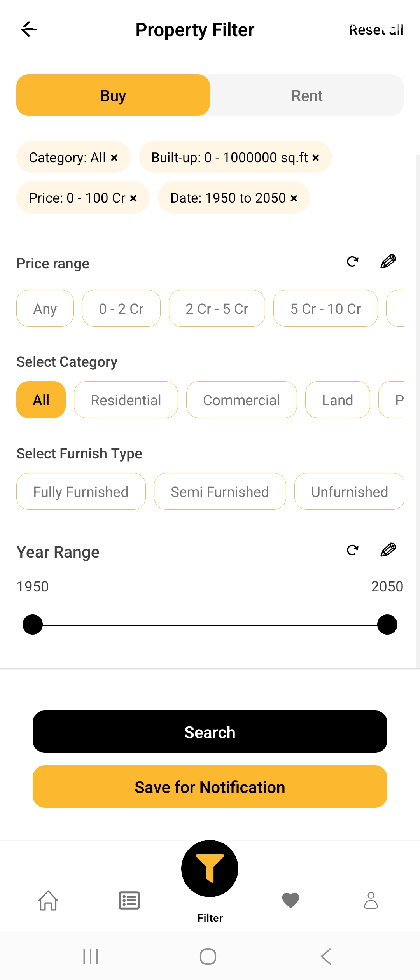
Task: Choose the 2 Cr - 5 Cr price range
Action: point(217,308)
